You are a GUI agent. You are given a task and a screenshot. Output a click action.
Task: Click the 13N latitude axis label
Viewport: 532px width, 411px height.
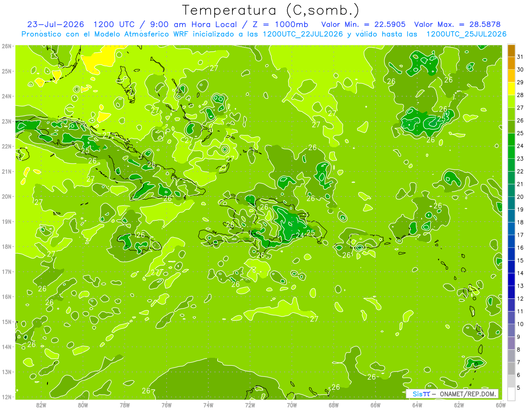coord(6,372)
